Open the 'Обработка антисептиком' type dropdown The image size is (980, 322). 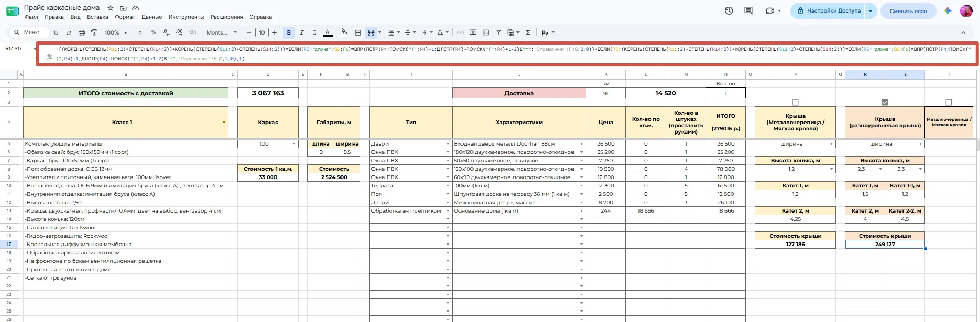(x=448, y=211)
